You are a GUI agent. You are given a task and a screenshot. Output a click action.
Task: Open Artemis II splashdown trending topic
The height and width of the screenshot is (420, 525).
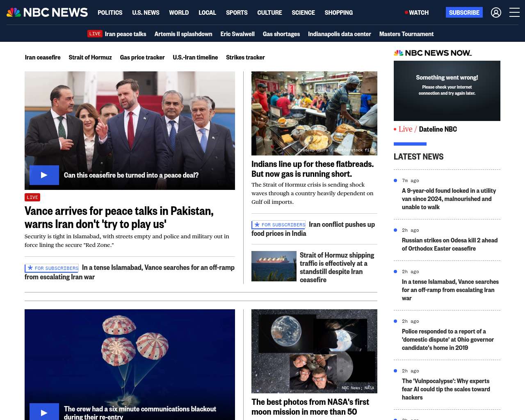(x=183, y=34)
